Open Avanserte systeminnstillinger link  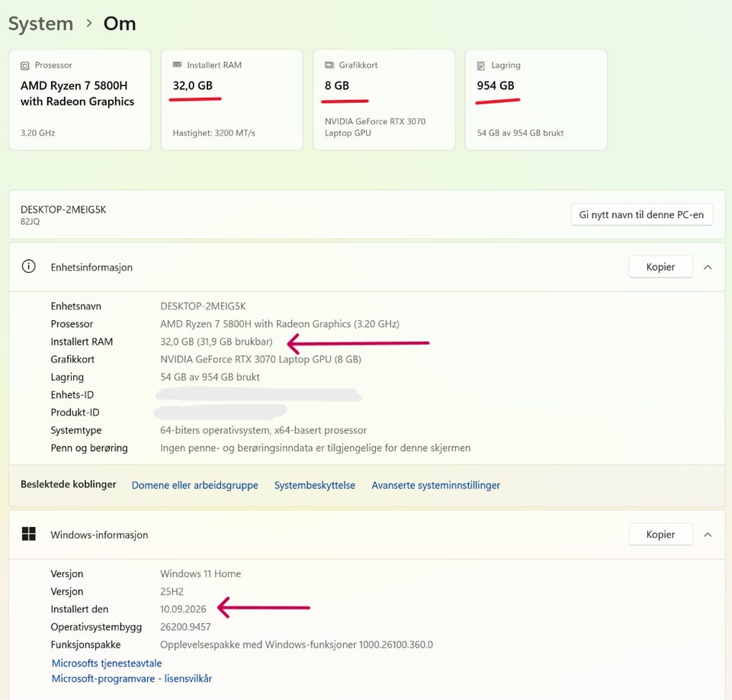(x=435, y=485)
